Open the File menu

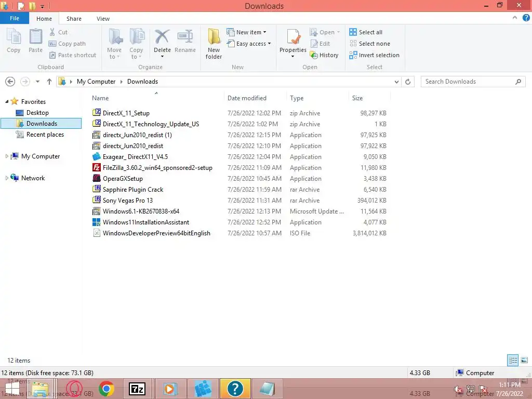pyautogui.click(x=14, y=18)
